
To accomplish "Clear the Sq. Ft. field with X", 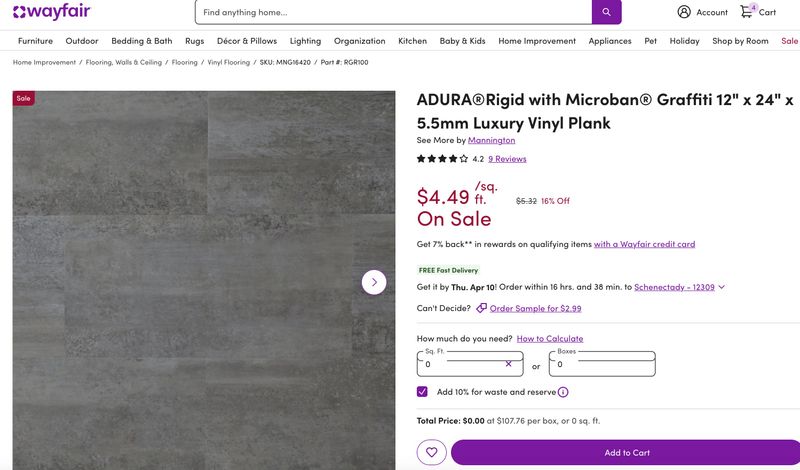I will [x=508, y=364].
